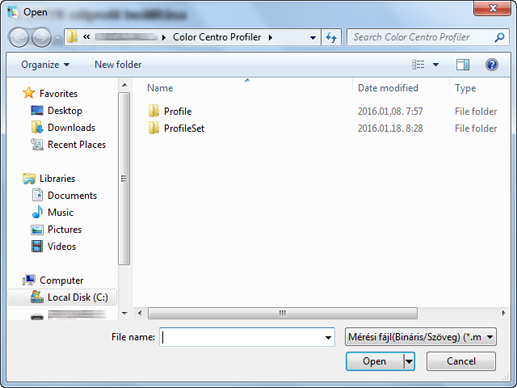Click the Color Centro Profiler breadcrumb

(217, 37)
